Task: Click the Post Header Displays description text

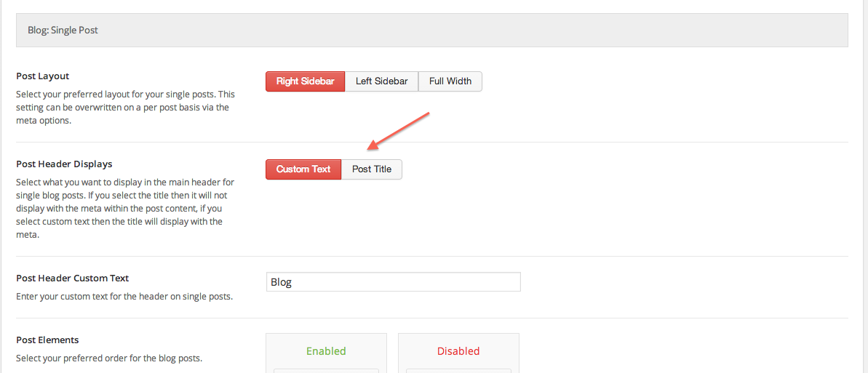Action: (122, 208)
